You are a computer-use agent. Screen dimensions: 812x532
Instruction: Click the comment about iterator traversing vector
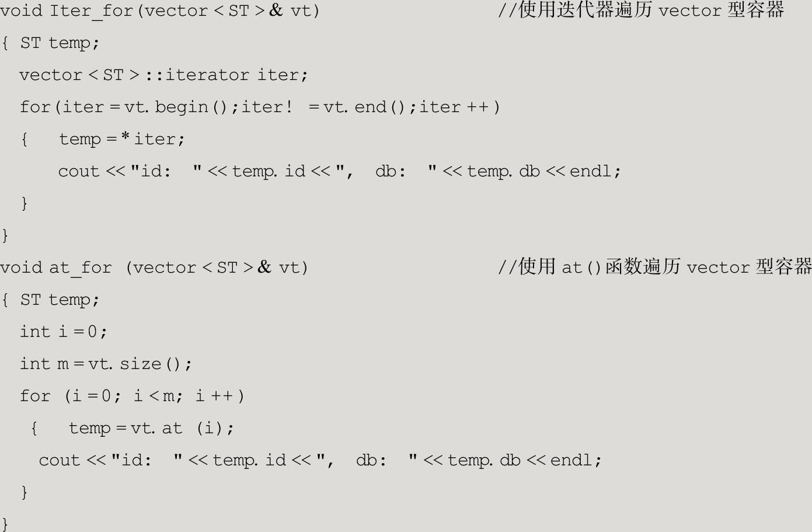pyautogui.click(x=640, y=11)
